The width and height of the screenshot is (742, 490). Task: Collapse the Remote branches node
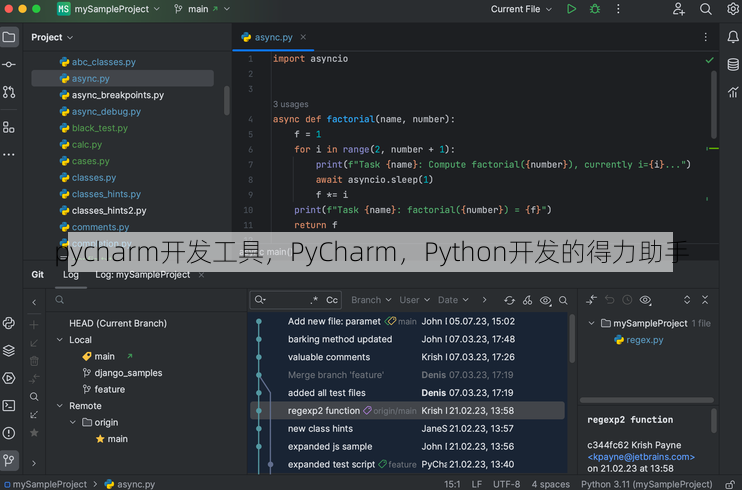pyautogui.click(x=60, y=406)
